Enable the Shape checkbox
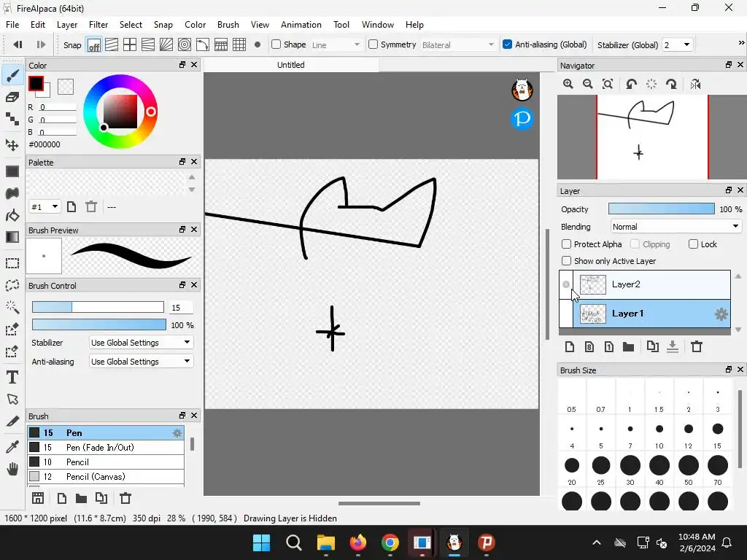The width and height of the screenshot is (747, 560). tap(276, 44)
